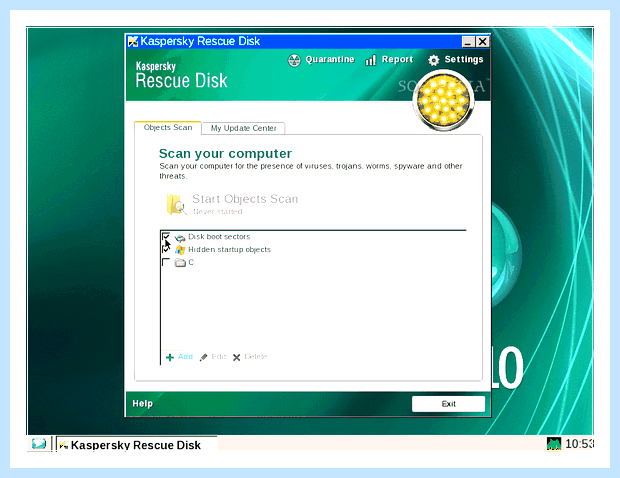Viewport: 620px width, 478px height.
Task: Minimize the Kaspersky Rescue Disk window
Action: pos(468,42)
